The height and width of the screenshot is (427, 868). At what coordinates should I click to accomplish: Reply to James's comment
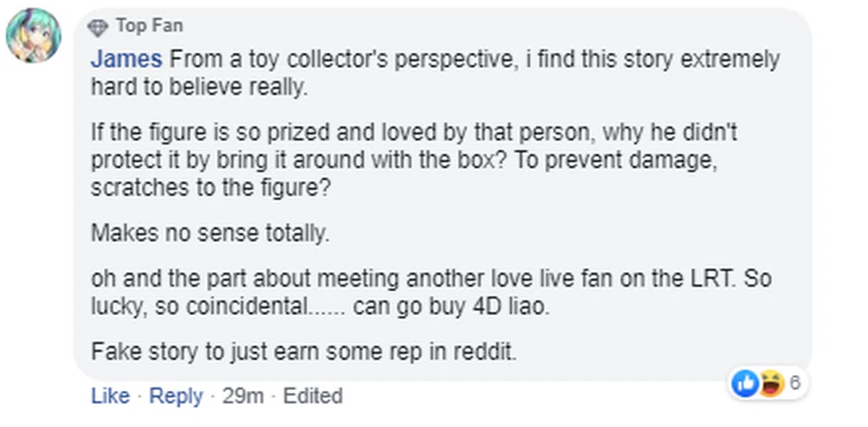coord(176,396)
